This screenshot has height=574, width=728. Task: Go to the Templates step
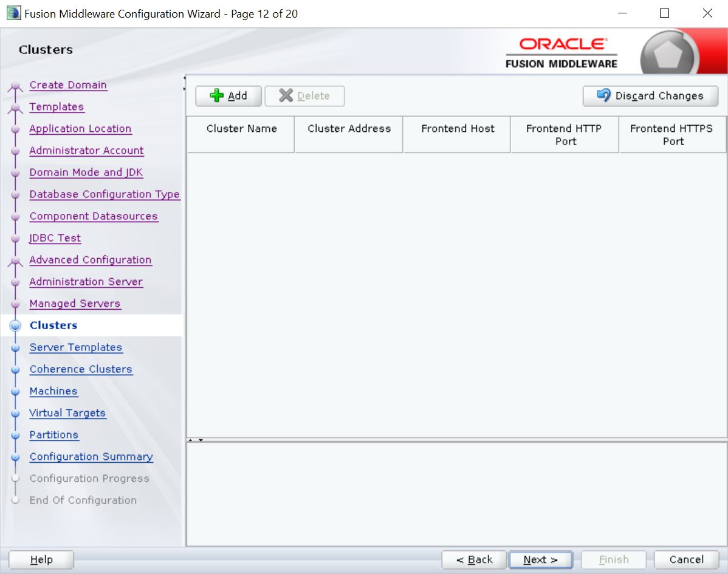tap(57, 107)
